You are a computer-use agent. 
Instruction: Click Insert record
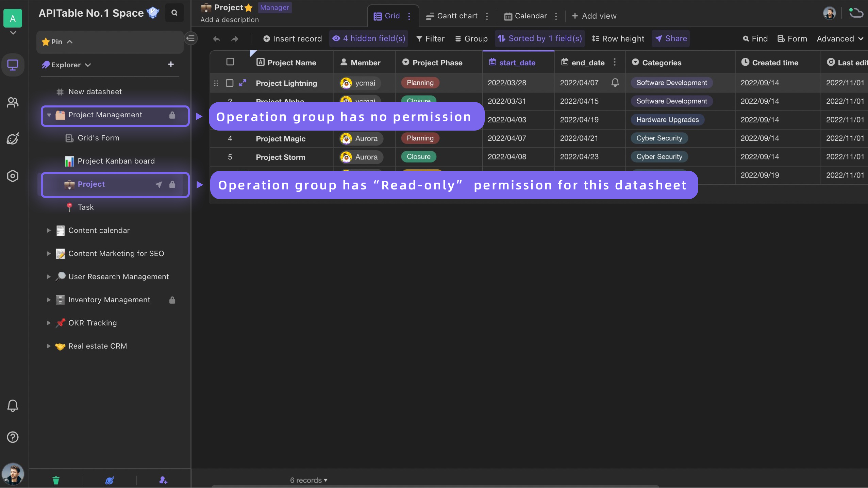[x=293, y=39]
